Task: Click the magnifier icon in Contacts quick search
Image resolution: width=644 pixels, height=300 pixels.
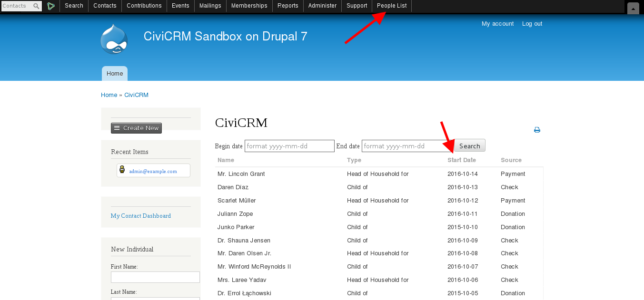Action: (36, 6)
